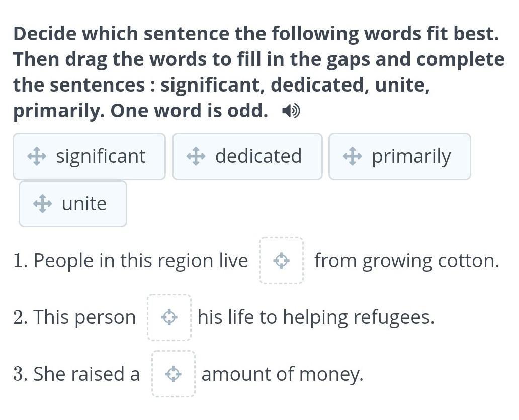Click the move handle on the significant chip
The height and width of the screenshot is (420, 519).
[x=37, y=156]
